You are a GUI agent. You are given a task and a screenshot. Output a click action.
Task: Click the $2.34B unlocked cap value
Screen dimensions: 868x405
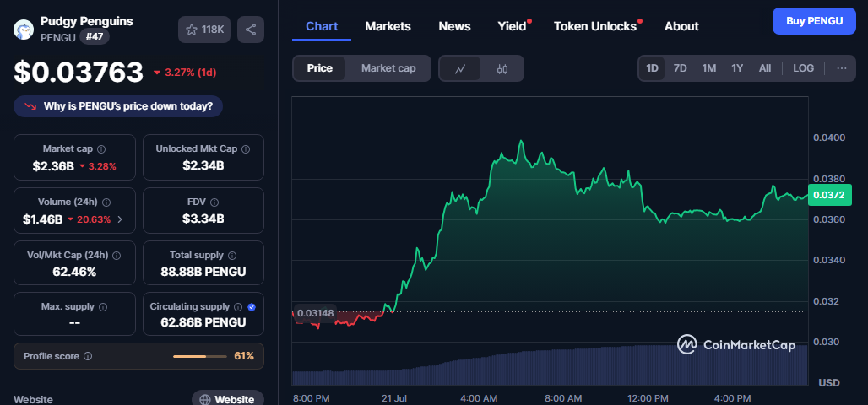tap(203, 165)
